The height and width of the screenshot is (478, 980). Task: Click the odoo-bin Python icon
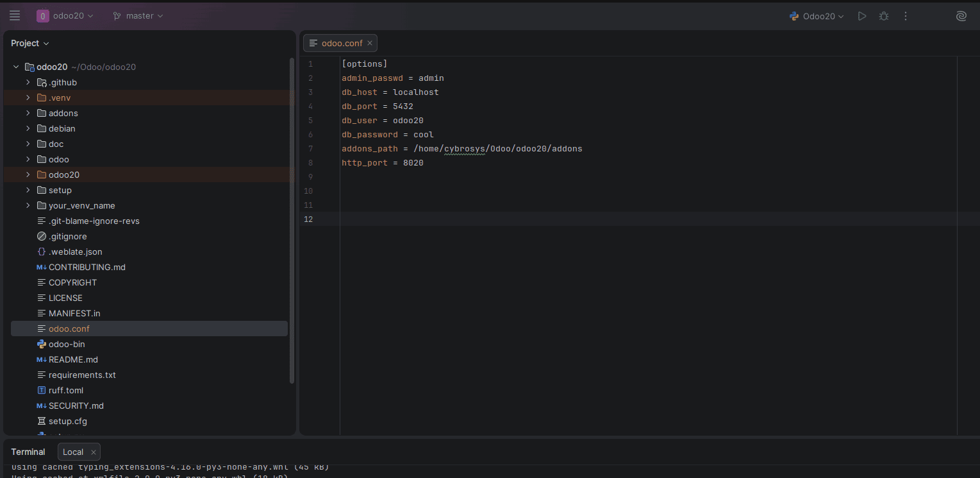pos(42,344)
